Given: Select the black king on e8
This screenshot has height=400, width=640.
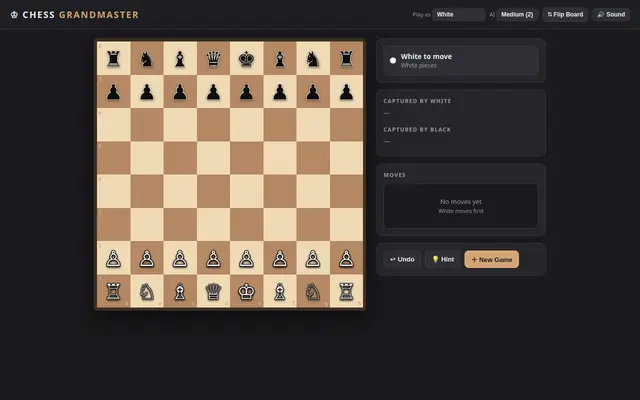Looking at the screenshot, I should click(x=247, y=58).
